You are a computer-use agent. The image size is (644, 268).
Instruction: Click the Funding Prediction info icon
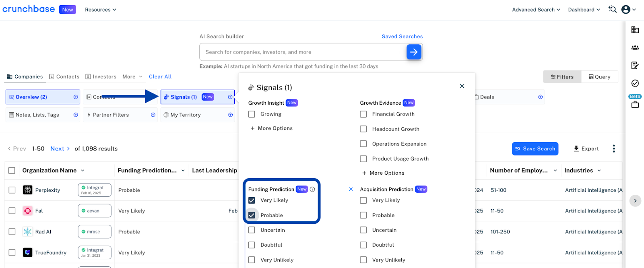pyautogui.click(x=312, y=189)
